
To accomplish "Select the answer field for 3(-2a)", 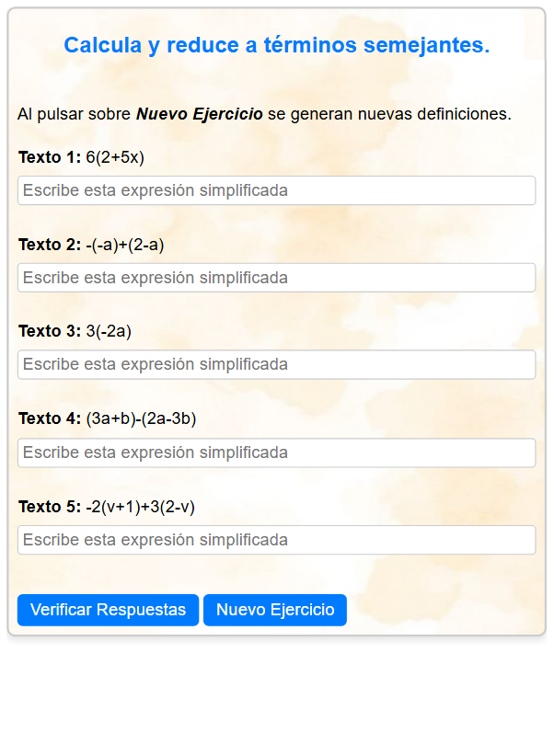I will (x=276, y=364).
